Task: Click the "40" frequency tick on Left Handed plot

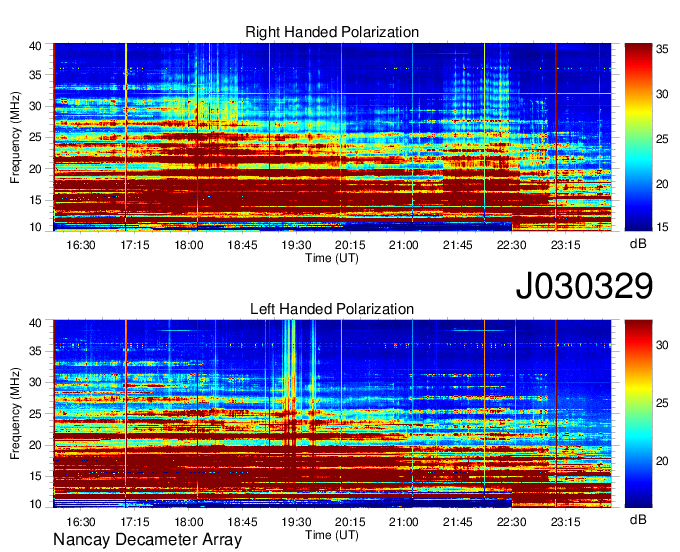Action: 35,323
